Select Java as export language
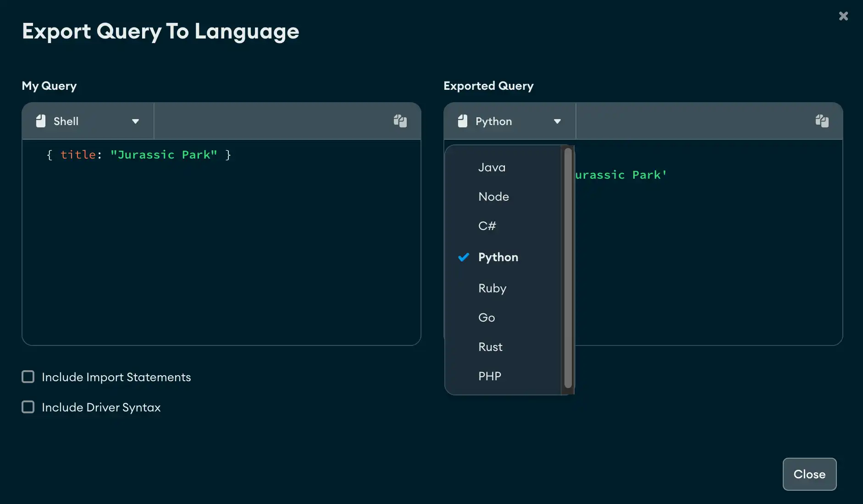863x504 pixels. point(492,167)
